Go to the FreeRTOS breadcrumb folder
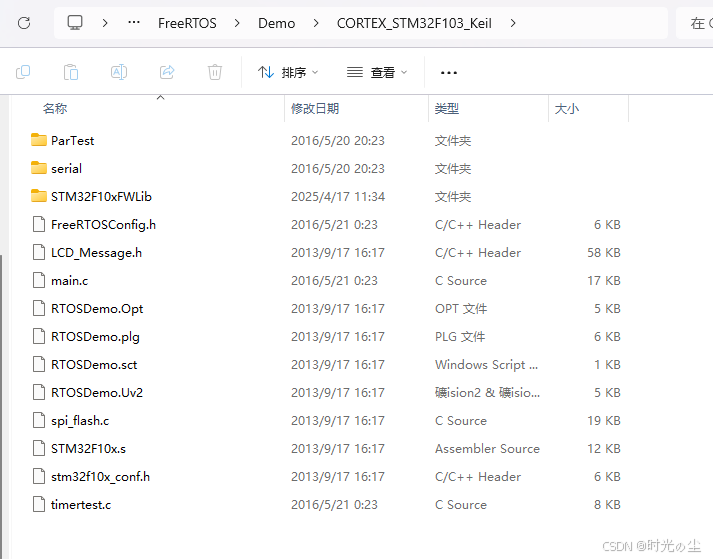The image size is (713, 559). pos(187,23)
